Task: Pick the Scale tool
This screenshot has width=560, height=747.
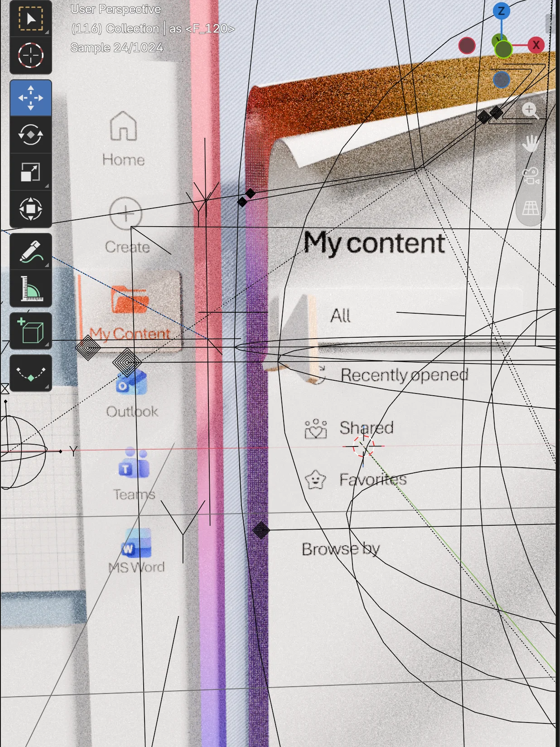Action: click(x=30, y=172)
